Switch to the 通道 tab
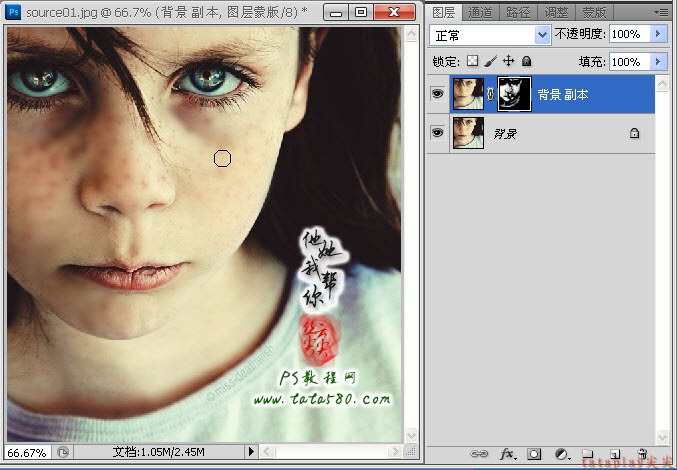The width and height of the screenshot is (677, 470). click(480, 13)
